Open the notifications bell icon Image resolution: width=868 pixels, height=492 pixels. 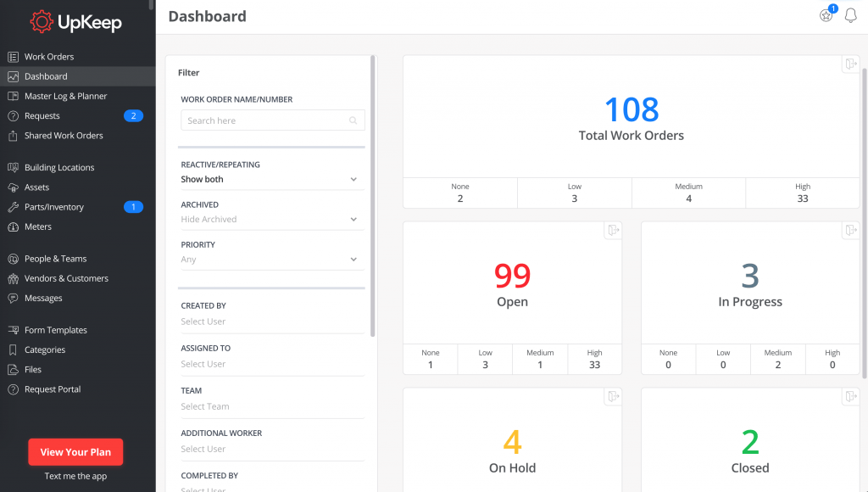tap(851, 15)
